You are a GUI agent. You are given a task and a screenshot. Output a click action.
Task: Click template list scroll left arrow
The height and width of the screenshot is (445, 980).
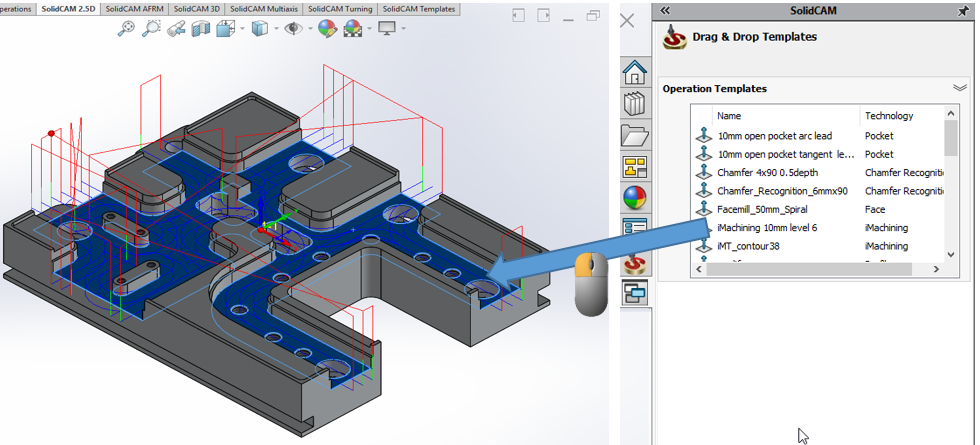pyautogui.click(x=698, y=269)
